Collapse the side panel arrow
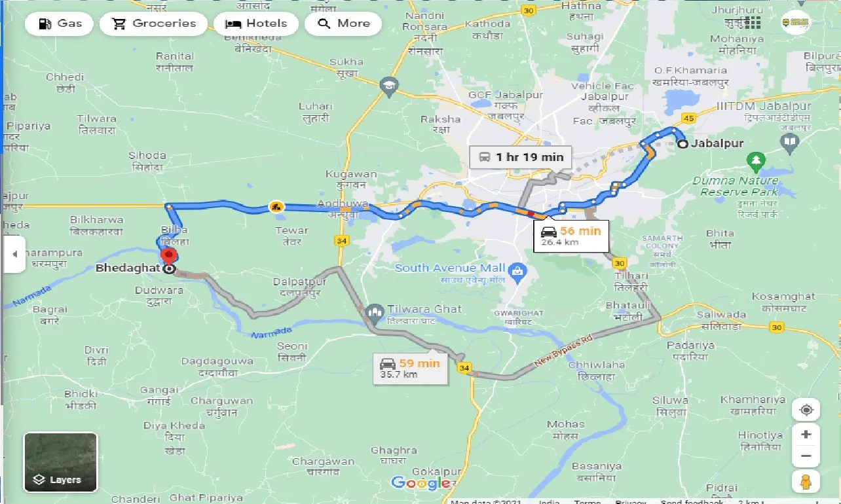The width and height of the screenshot is (841, 504). pos(14,253)
